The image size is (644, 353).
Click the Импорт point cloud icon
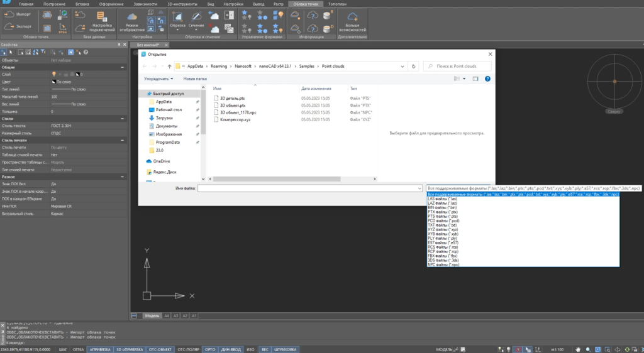tap(10, 14)
